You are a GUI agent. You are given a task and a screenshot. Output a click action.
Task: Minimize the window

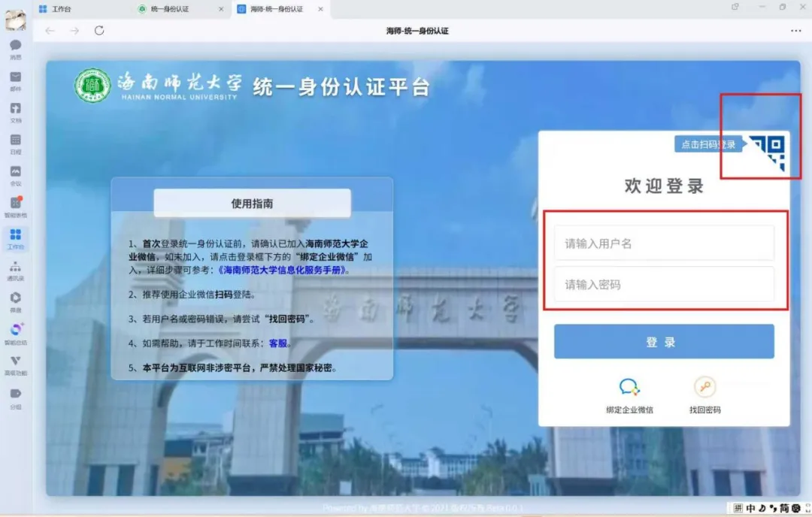[x=762, y=7]
